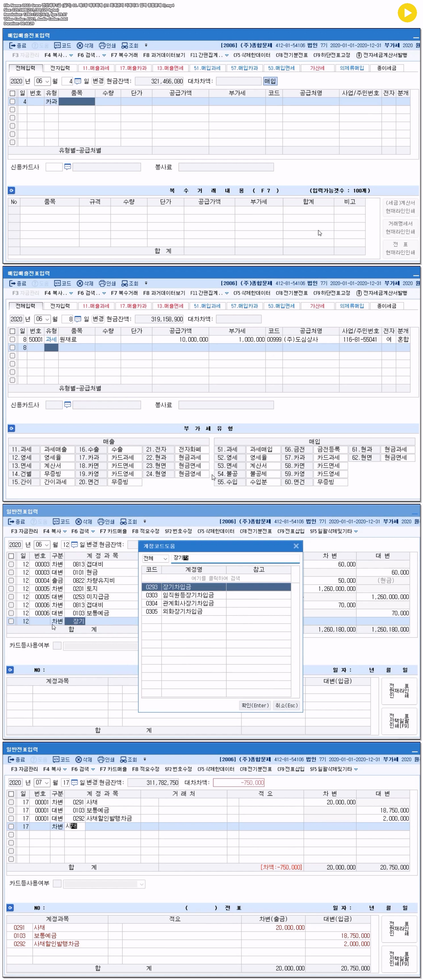Click 확인(Enter) in the 계정코드도움 dialog
The height and width of the screenshot is (980, 423).
(x=255, y=705)
